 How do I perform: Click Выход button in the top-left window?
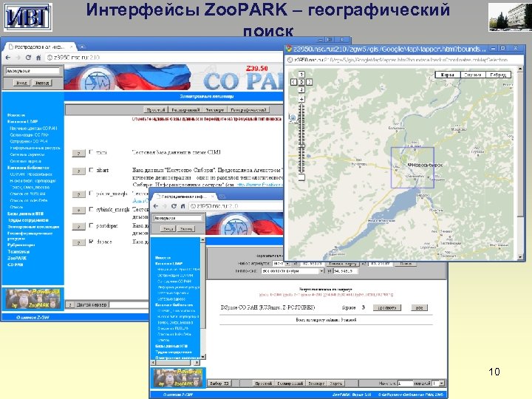(x=42, y=83)
